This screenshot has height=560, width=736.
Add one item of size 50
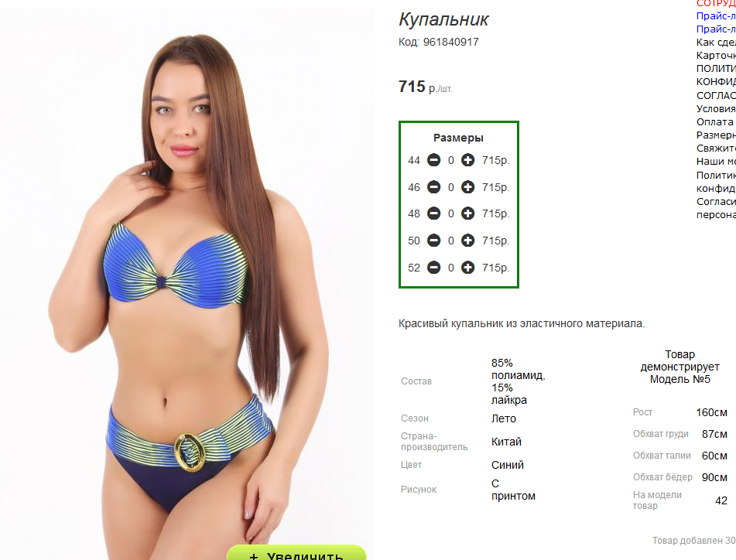coord(467,241)
